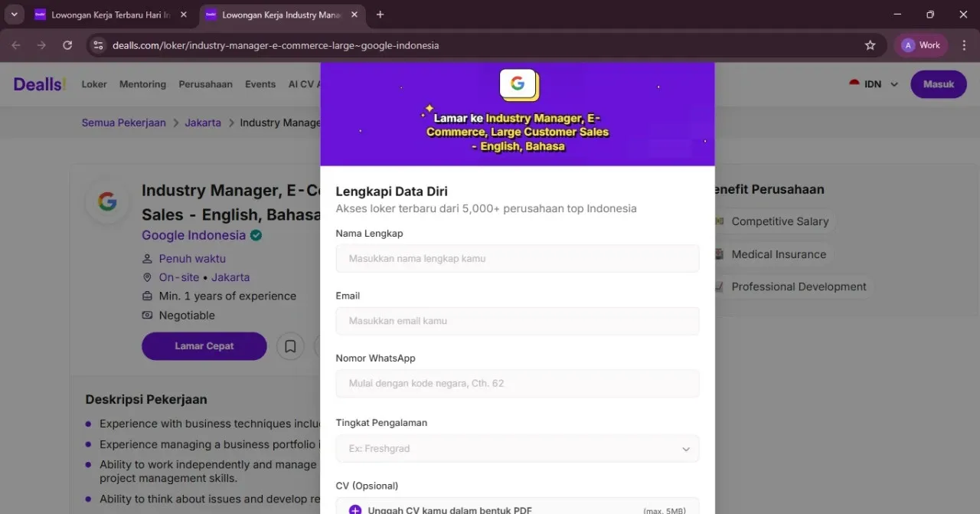
Task: Close the Lowongan Kerja Terbaru tab
Action: 183,15
